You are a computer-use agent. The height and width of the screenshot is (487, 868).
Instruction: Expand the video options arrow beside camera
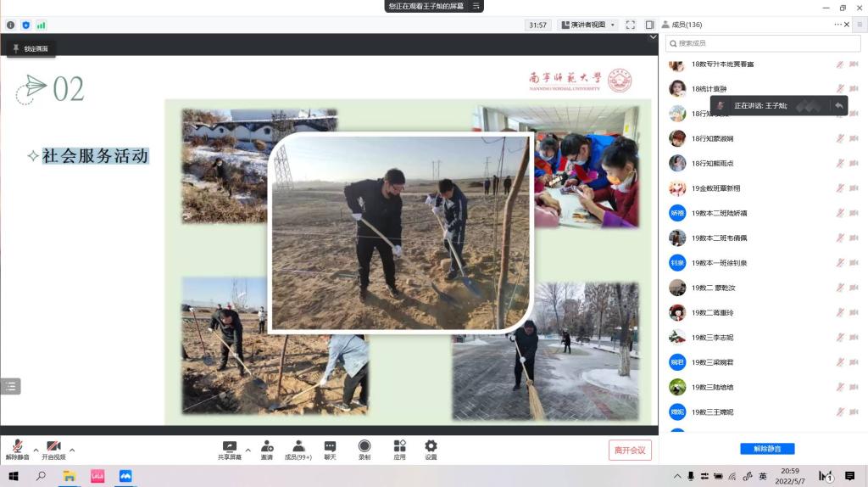point(72,450)
